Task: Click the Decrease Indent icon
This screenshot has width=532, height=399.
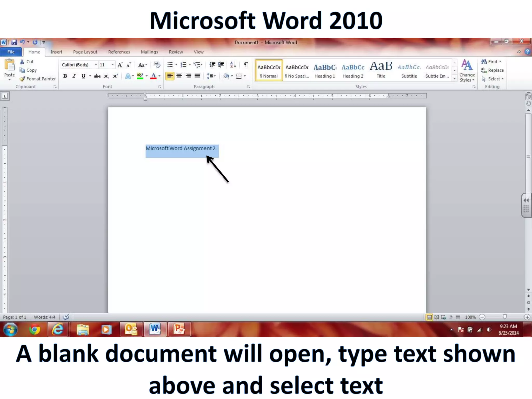Action: 212,65
